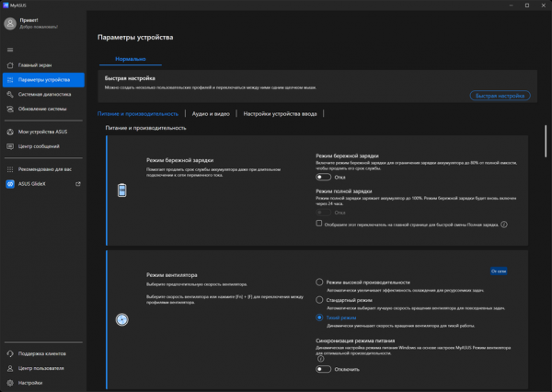Collapse sidebar with hamburger menu icon
Image resolution: width=552 pixels, height=392 pixels.
tap(10, 50)
